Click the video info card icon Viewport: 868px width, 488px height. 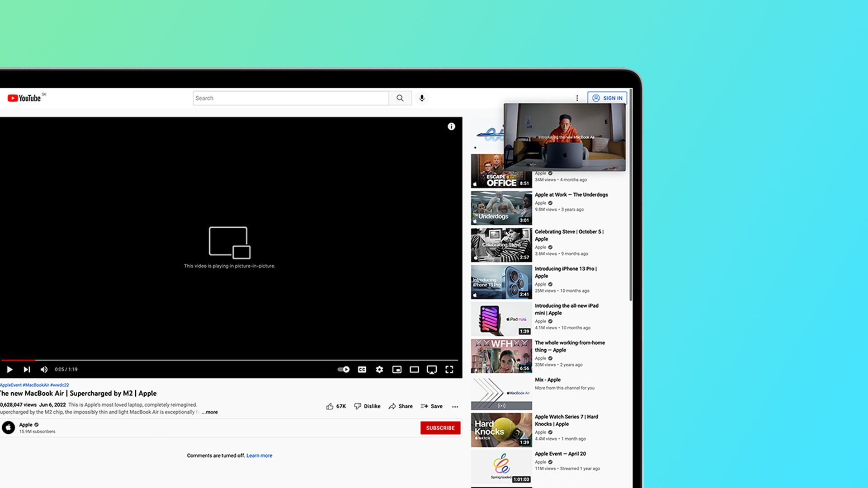click(451, 127)
